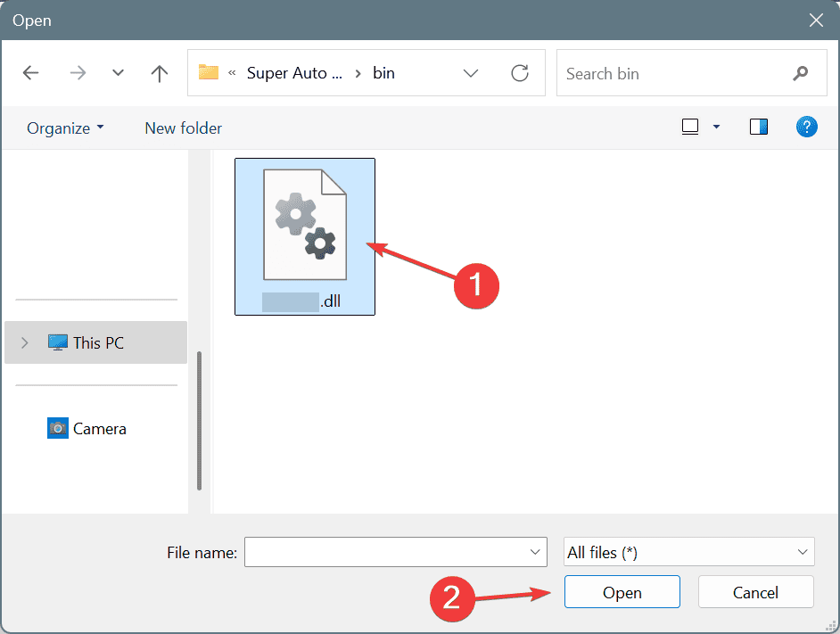
Task: Close the Open dialog
Action: (x=816, y=21)
